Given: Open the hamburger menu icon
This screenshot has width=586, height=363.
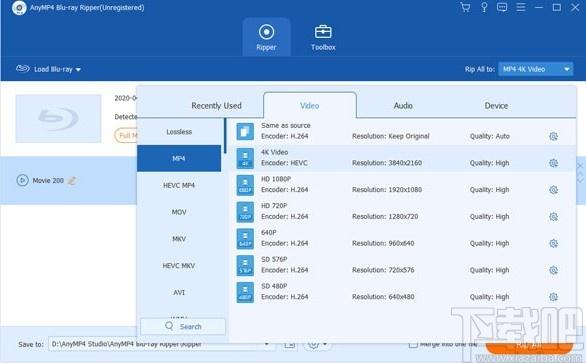Looking at the screenshot, I should pyautogui.click(x=521, y=7).
